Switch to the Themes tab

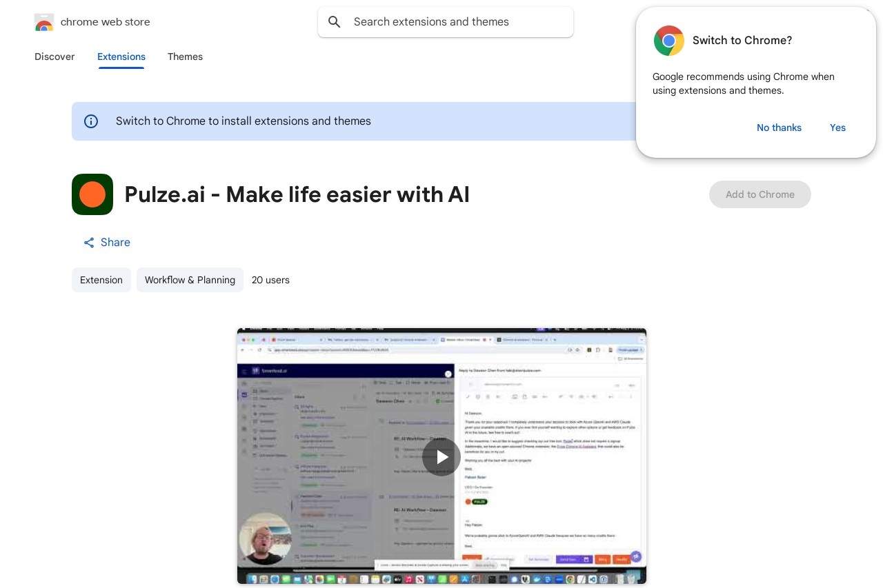[185, 57]
